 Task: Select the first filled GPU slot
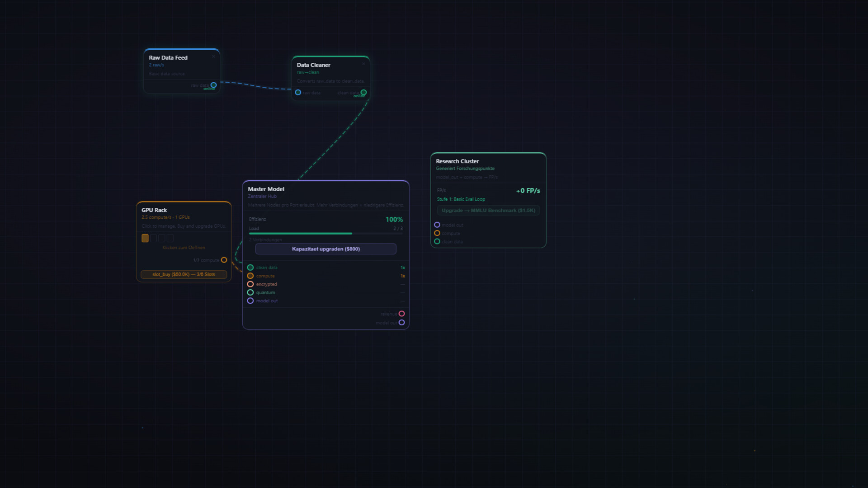pos(145,238)
